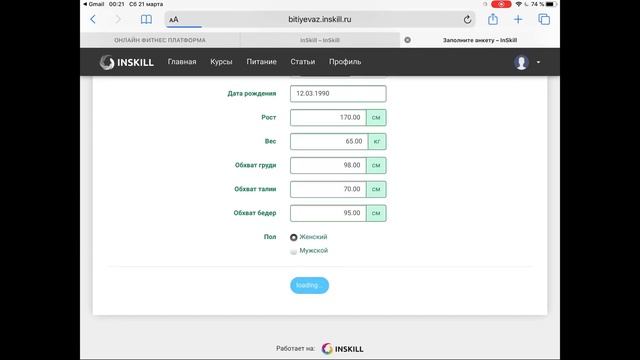The image size is (640, 360).
Task: Go back using Safari back arrow
Action: point(93,19)
